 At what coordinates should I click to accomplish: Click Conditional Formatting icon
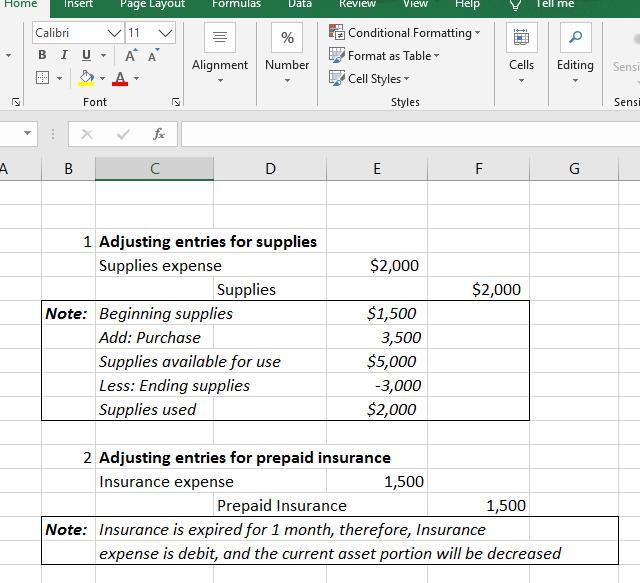(x=337, y=32)
